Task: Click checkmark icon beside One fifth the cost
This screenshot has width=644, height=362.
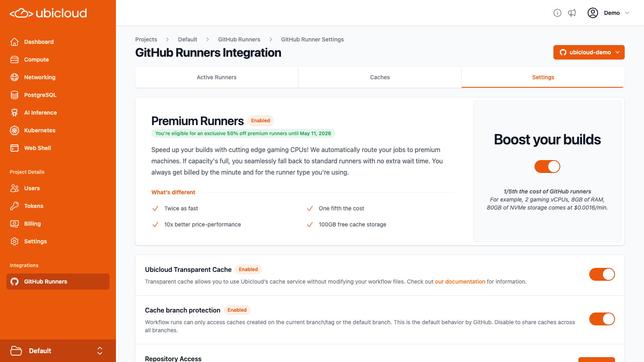Action: point(310,208)
